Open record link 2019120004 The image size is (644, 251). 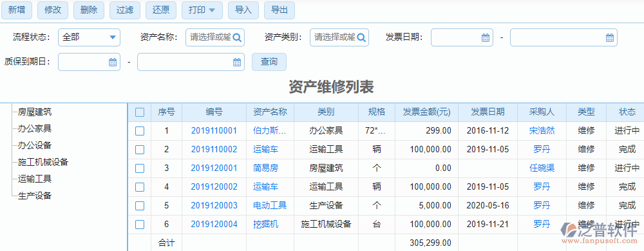(x=214, y=225)
